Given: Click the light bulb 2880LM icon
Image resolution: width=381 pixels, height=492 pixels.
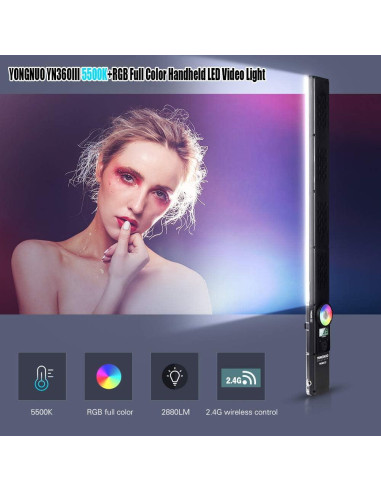Looking at the screenshot, I should point(174,376).
